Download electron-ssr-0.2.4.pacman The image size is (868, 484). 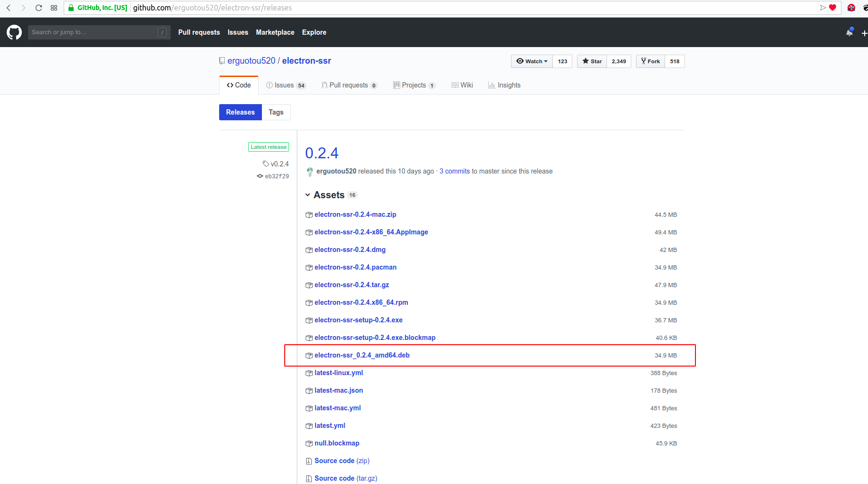coord(356,267)
